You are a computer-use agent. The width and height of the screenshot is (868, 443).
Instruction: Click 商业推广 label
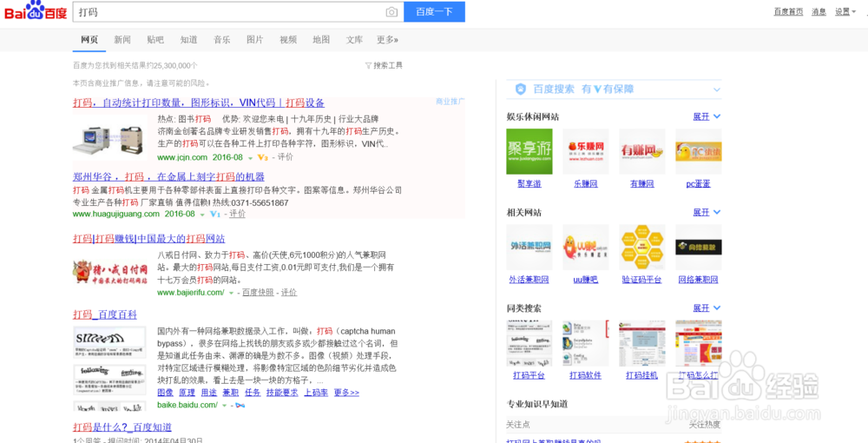coord(450,102)
